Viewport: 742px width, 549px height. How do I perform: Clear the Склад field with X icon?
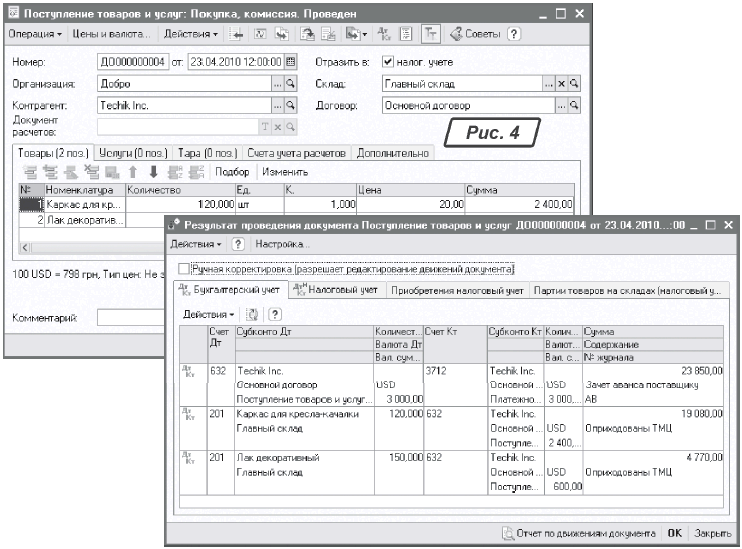[561, 84]
